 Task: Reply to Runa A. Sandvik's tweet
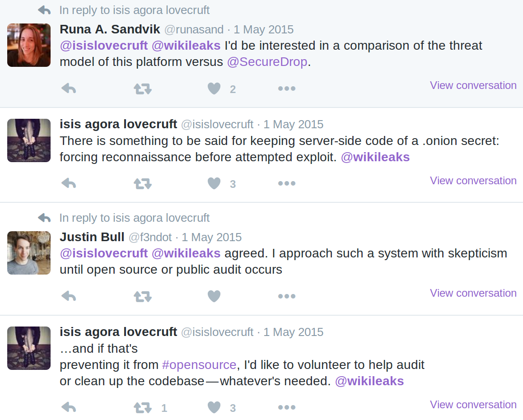point(69,89)
